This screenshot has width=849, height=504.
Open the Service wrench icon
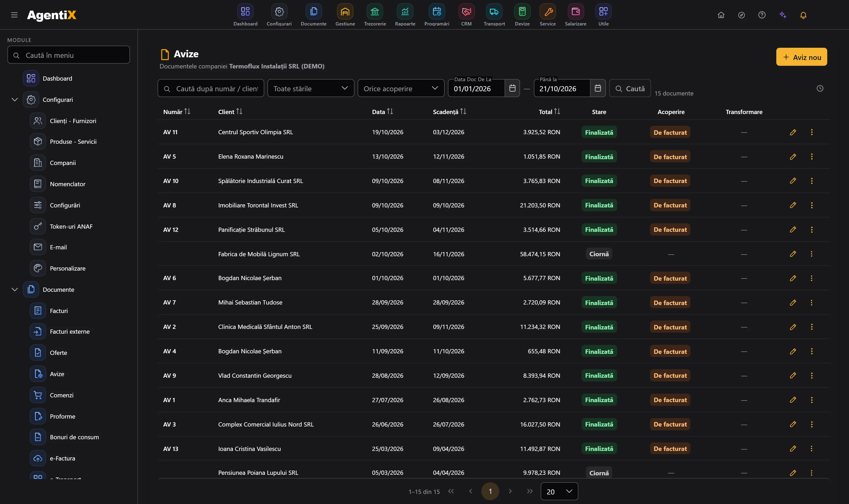pos(548,12)
